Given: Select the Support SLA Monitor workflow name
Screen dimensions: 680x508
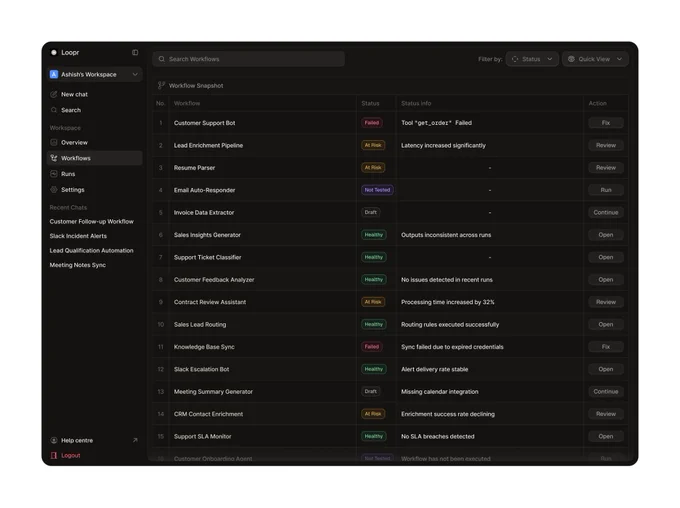Looking at the screenshot, I should pos(203,436).
